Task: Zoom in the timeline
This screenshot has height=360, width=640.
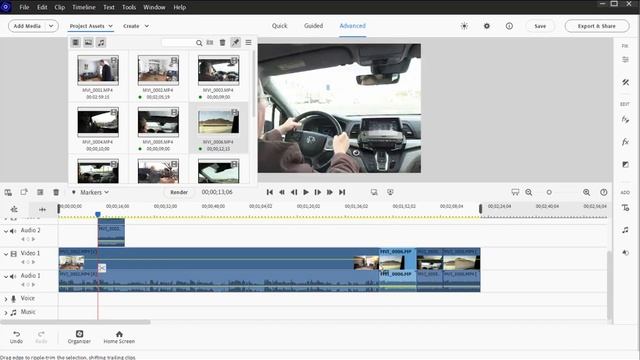Action: tap(587, 192)
